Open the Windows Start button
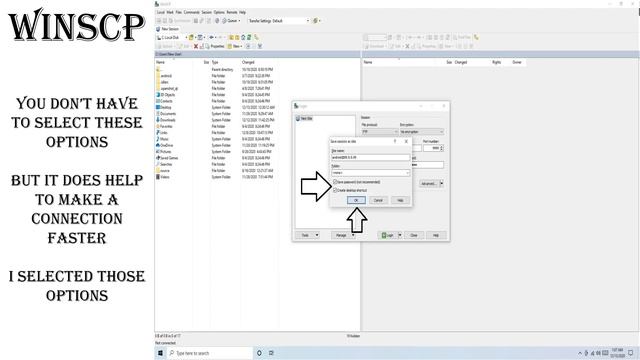This screenshot has height=360, width=640. pos(160,353)
